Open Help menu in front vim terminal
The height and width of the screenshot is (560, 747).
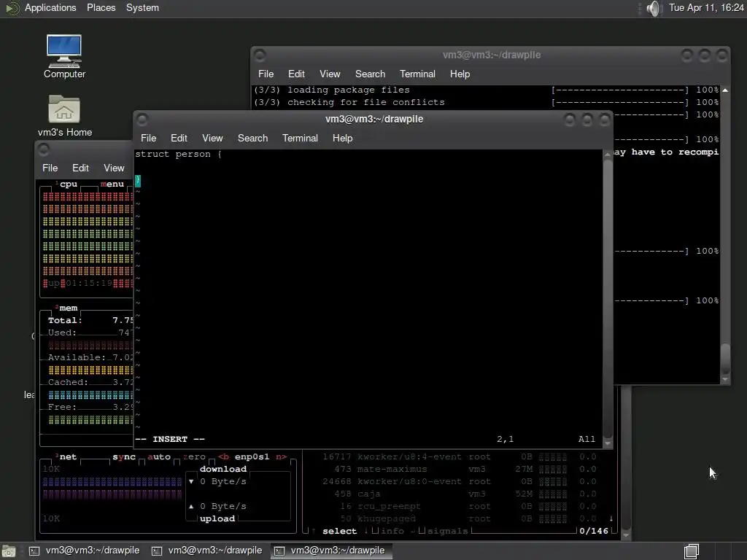click(342, 138)
